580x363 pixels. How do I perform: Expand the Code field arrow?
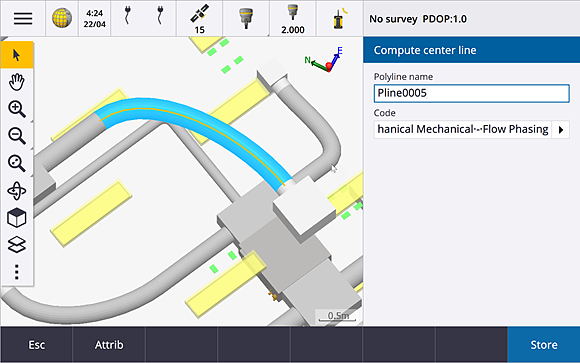point(561,130)
